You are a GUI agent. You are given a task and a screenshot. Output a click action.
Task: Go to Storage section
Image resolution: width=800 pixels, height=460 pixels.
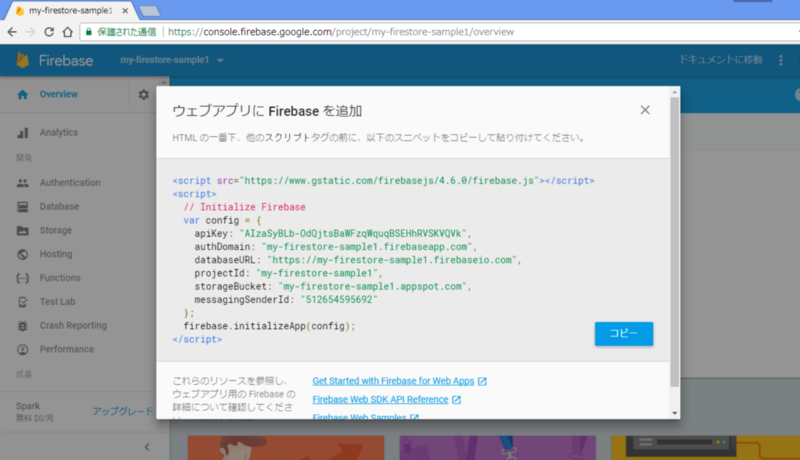[x=56, y=231]
